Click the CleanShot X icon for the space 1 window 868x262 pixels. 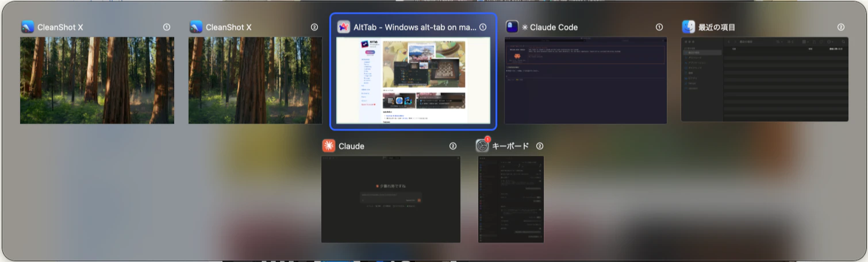tap(28, 27)
